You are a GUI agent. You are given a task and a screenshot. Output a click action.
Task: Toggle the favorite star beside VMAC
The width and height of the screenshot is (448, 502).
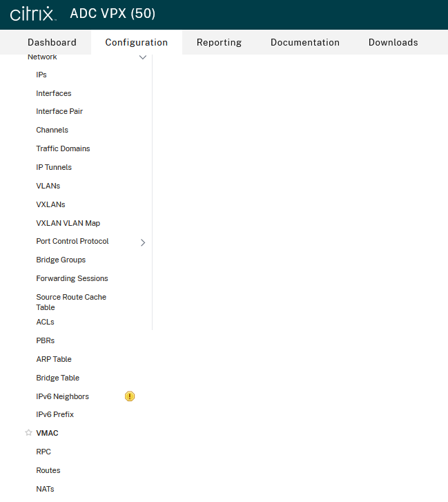pyautogui.click(x=28, y=433)
